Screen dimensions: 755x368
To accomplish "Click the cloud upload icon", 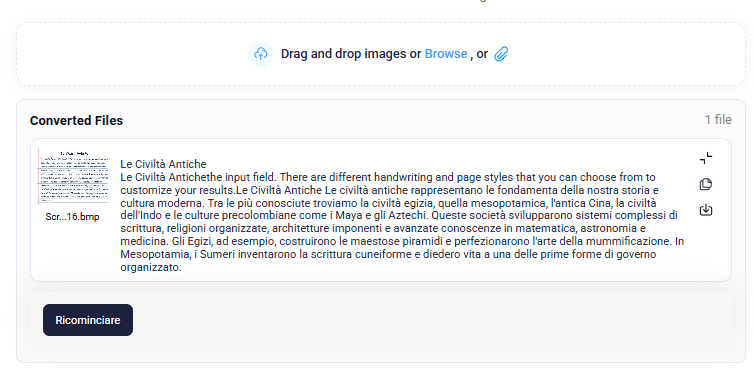I will pyautogui.click(x=260, y=53).
